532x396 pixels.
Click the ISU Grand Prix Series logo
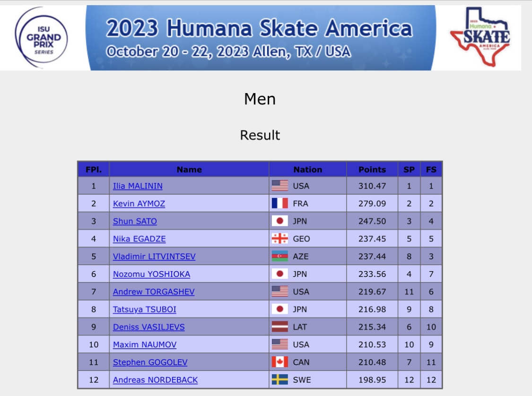(x=42, y=38)
